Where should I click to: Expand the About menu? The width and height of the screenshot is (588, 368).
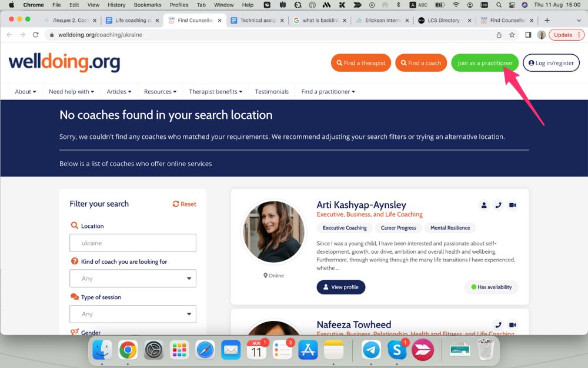coord(25,92)
